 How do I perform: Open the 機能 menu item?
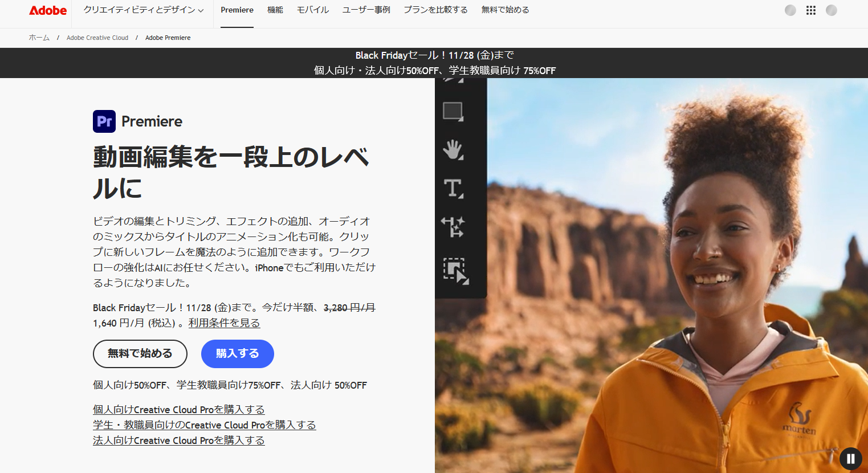click(x=275, y=10)
